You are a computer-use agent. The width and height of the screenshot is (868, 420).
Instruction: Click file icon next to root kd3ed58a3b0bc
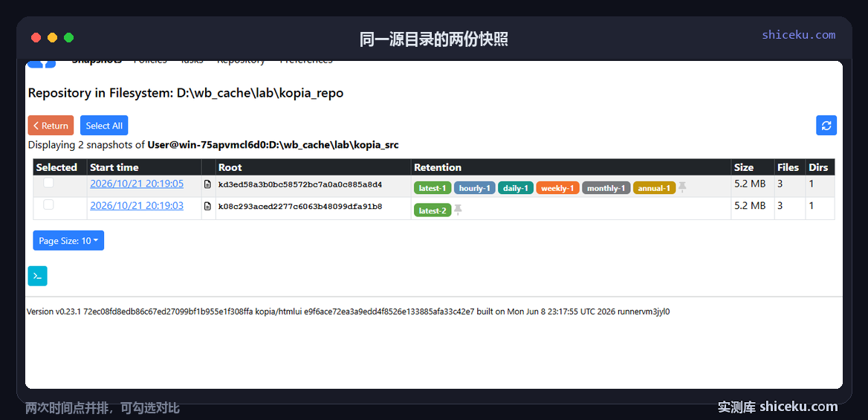(207, 184)
